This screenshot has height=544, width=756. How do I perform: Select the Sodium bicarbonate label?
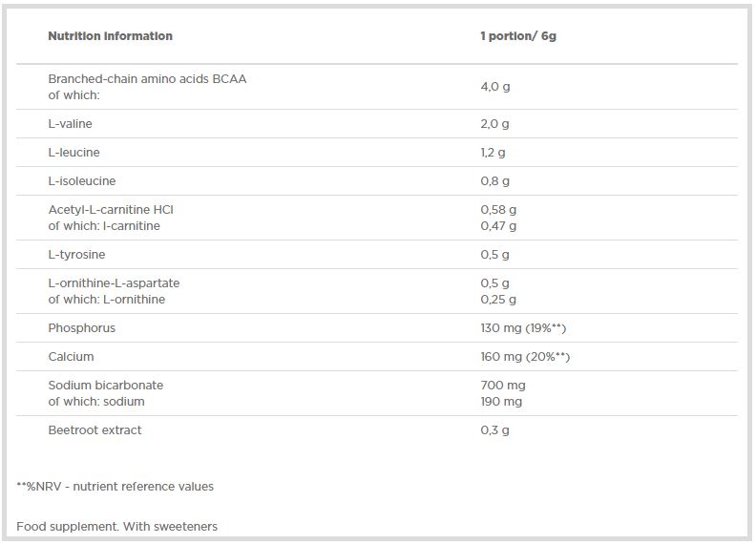(105, 386)
